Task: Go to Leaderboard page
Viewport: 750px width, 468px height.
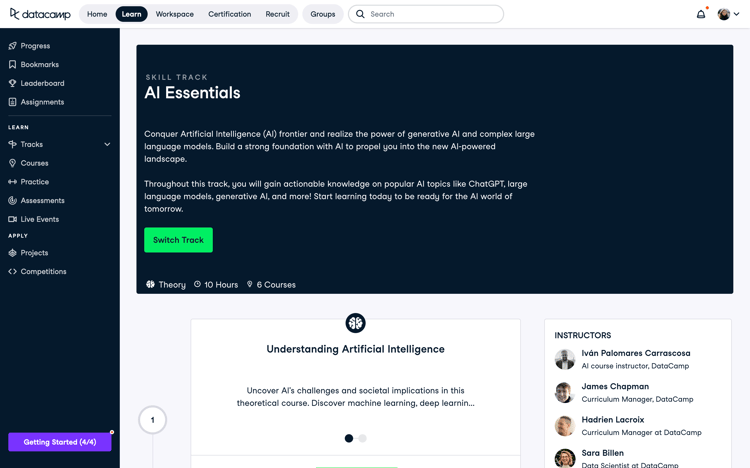Action: click(42, 83)
